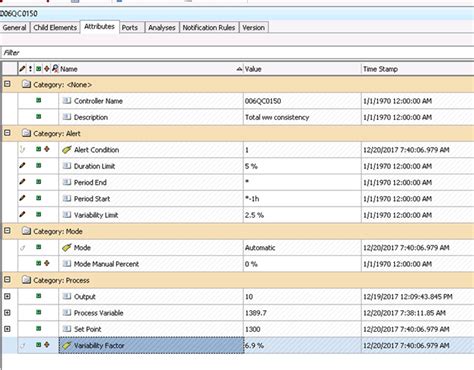The image size is (474, 370).
Task: Click the red diamond column header icon
Action: pyautogui.click(x=47, y=69)
